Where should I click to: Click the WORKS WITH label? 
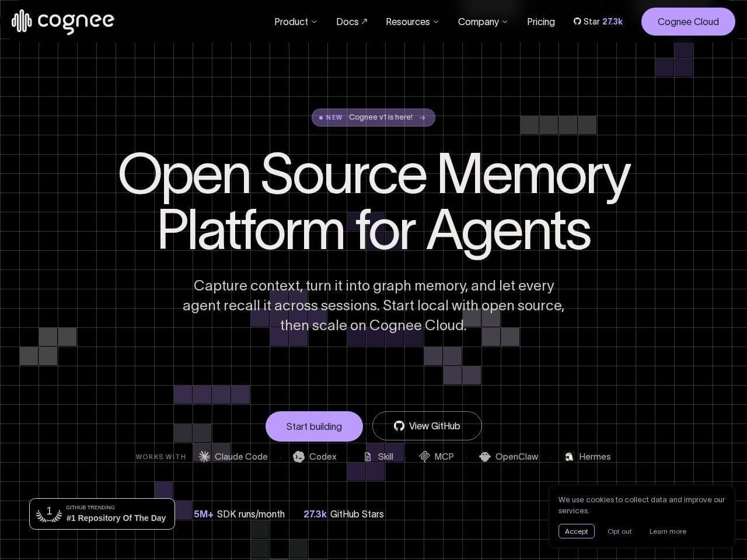point(161,457)
